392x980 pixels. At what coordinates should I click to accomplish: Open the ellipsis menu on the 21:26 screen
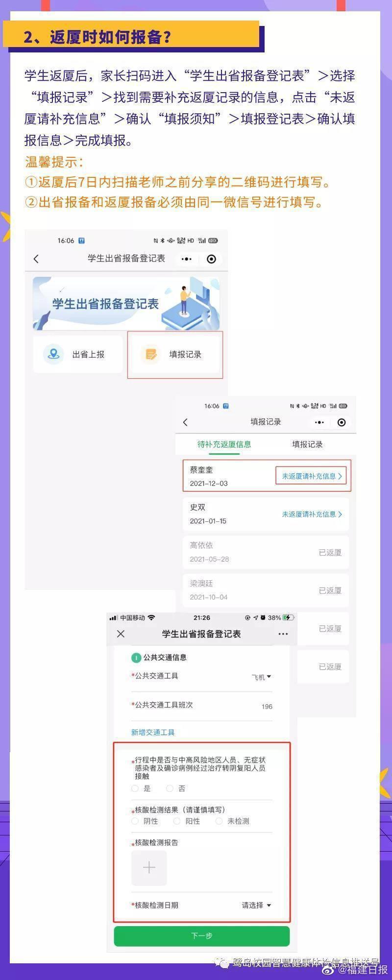pos(283,634)
